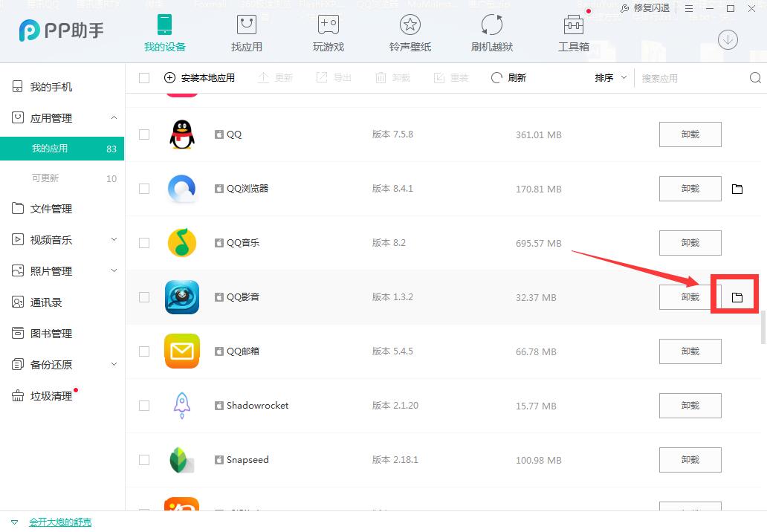
Task: Uninstall Shadowrocket with 卸载 button
Action: (690, 406)
